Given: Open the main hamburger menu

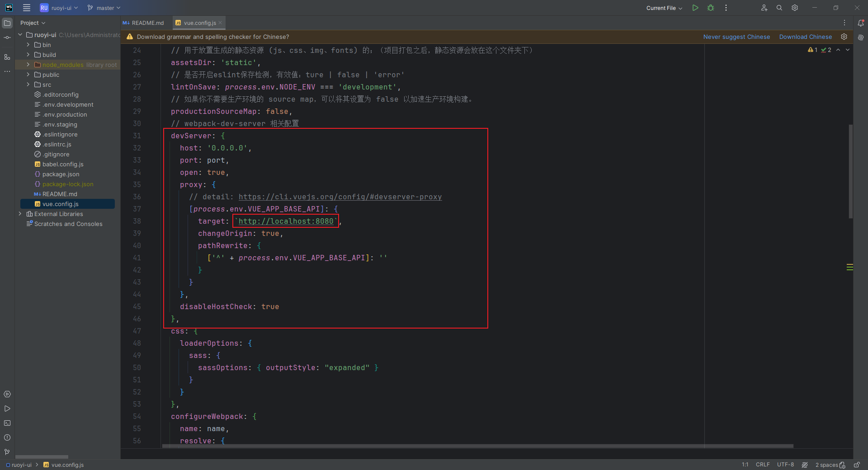Looking at the screenshot, I should point(27,8).
